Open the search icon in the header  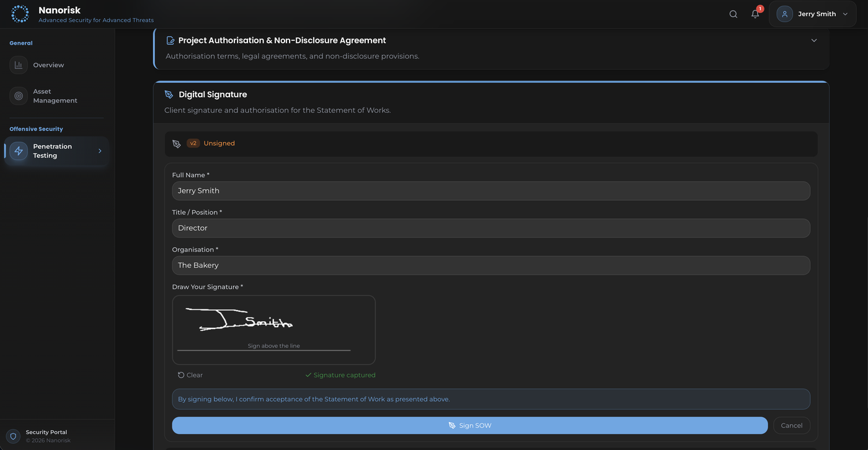click(733, 14)
